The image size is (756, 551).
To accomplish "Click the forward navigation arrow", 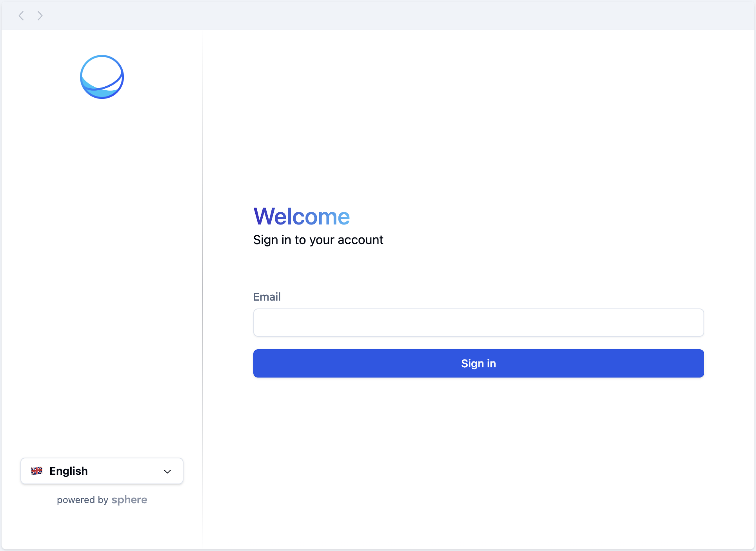I will 40,16.
